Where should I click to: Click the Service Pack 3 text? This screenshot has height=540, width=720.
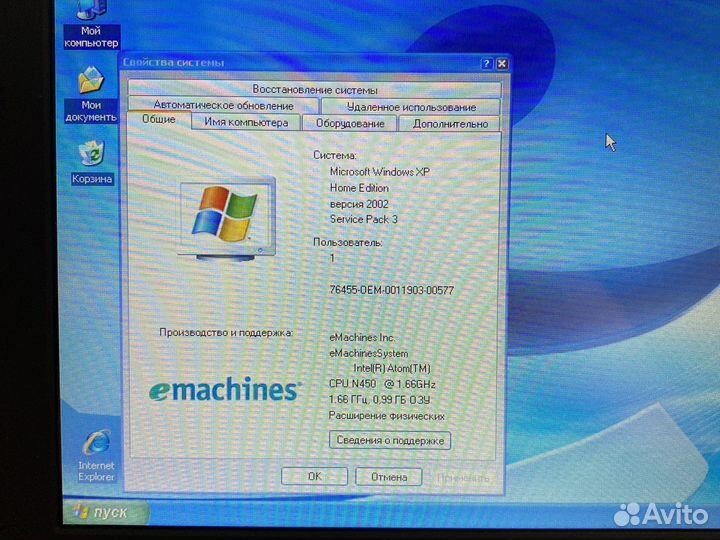tap(364, 219)
